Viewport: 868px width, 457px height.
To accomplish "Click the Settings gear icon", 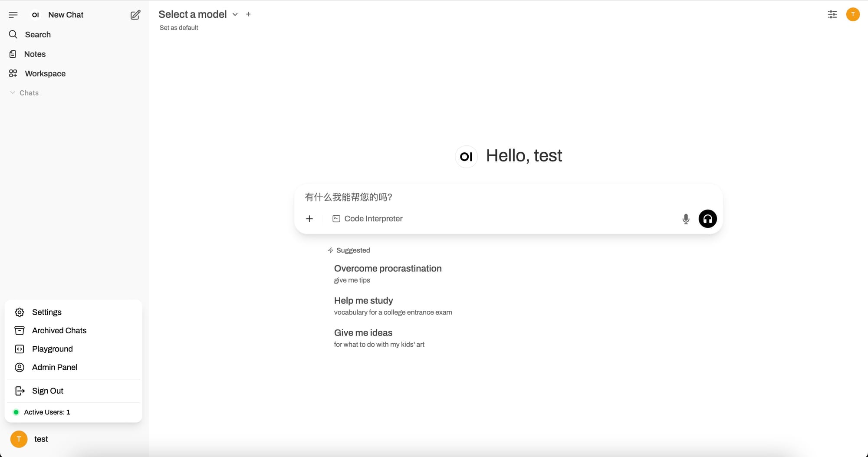I will [x=20, y=312].
